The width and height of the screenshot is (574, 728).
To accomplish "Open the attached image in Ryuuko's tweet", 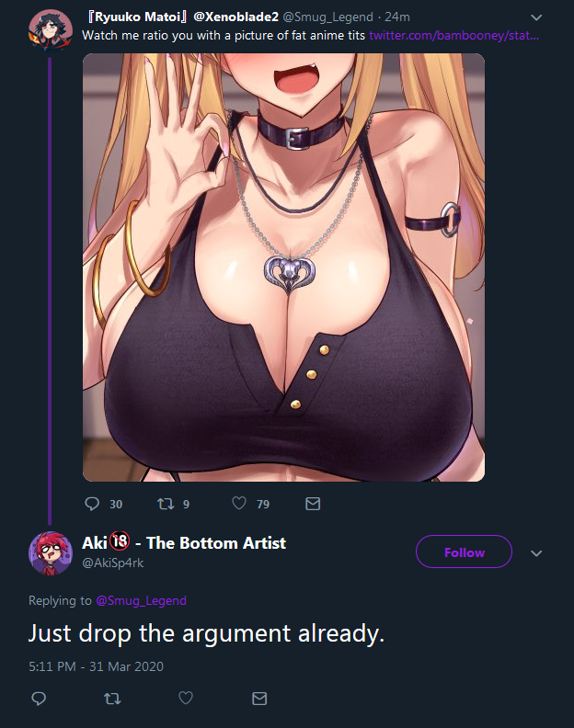I will [x=283, y=267].
